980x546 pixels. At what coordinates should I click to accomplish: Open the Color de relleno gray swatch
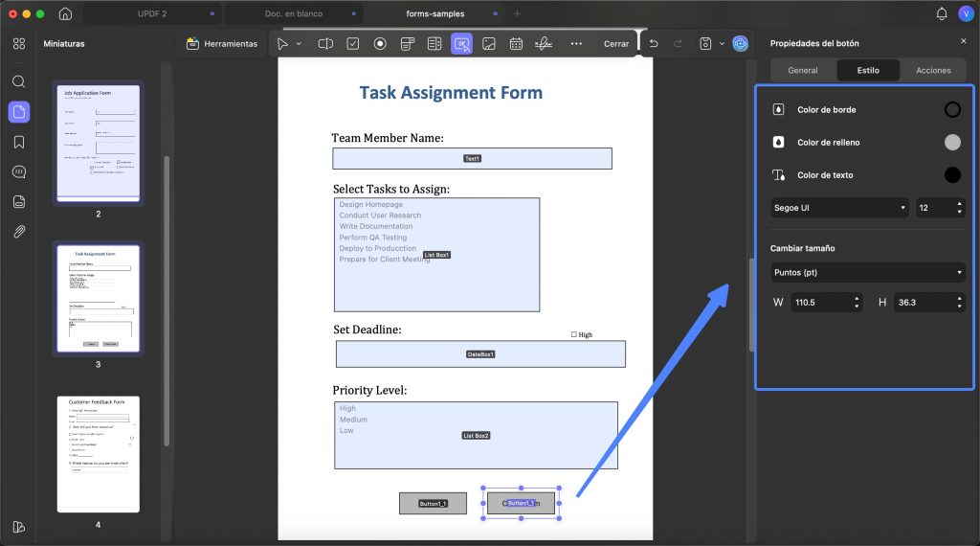pyautogui.click(x=952, y=143)
